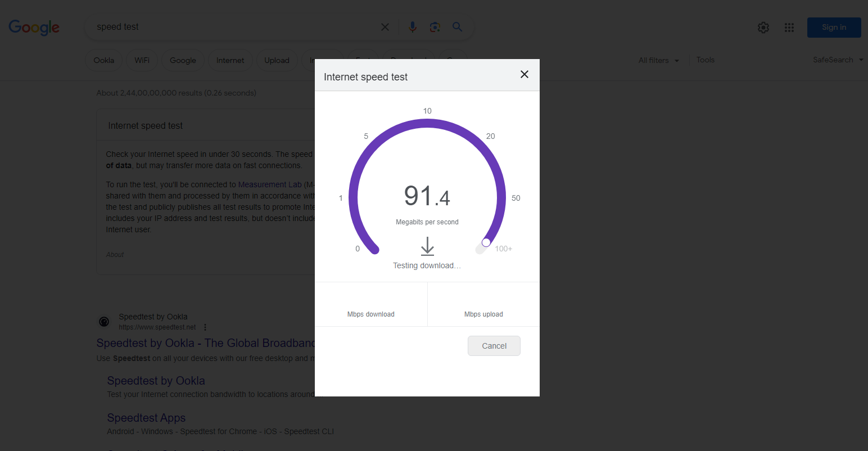This screenshot has height=451, width=868.
Task: Click the Megabits per second label
Action: pos(427,222)
